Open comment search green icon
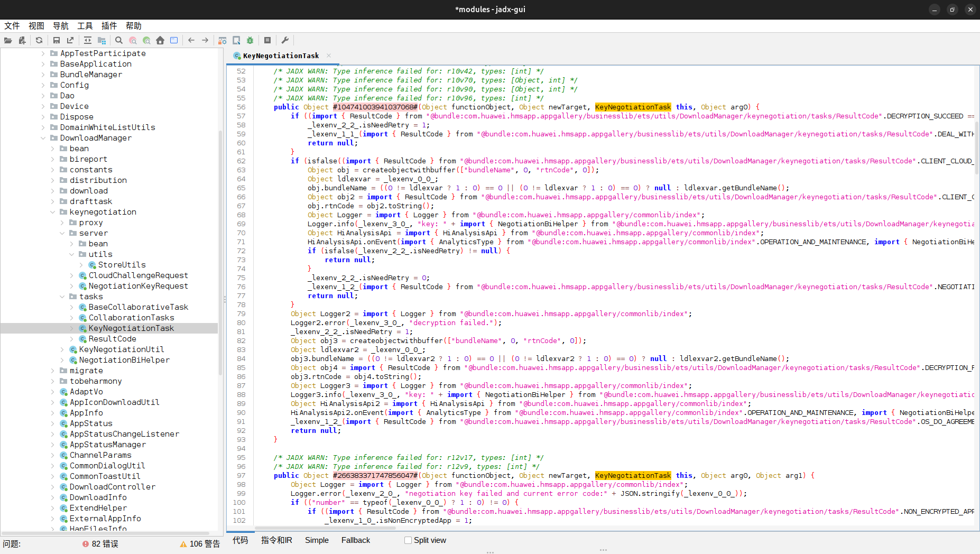Image resolution: width=980 pixels, height=554 pixels. (x=146, y=40)
